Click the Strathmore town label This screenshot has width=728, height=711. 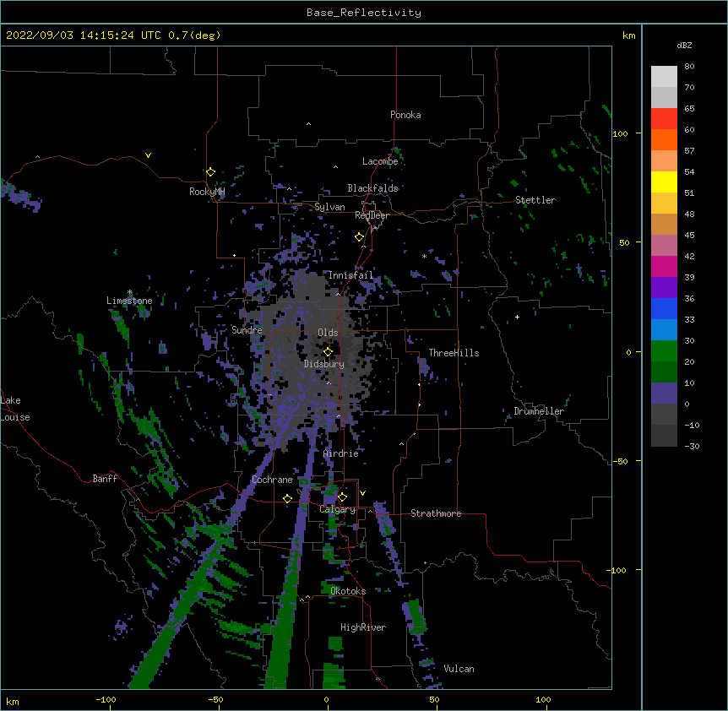pos(436,513)
